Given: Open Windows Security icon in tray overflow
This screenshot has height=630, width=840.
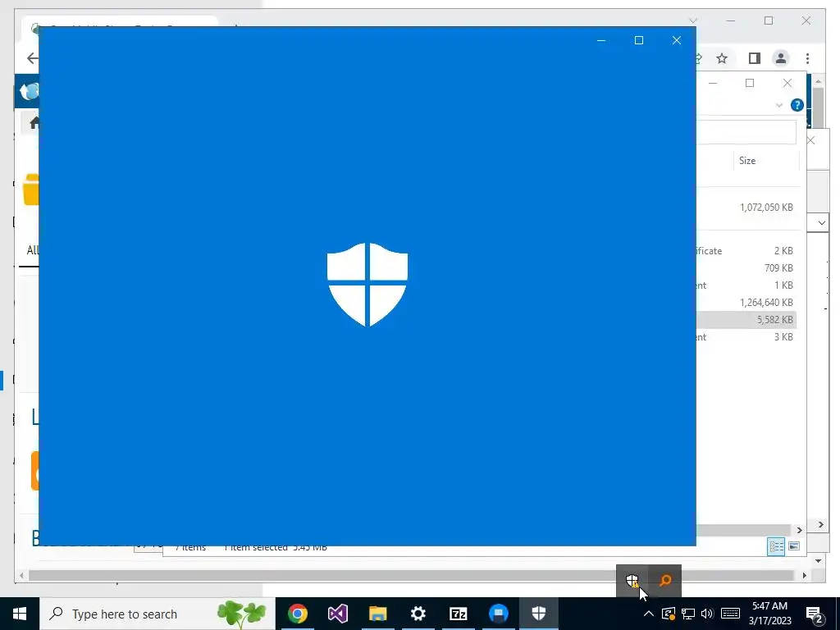Looking at the screenshot, I should (632, 580).
